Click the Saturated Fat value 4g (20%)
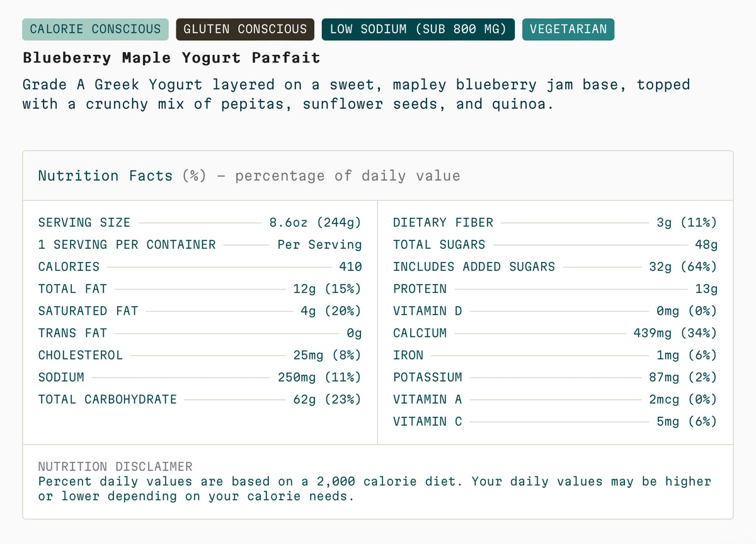 click(x=331, y=310)
